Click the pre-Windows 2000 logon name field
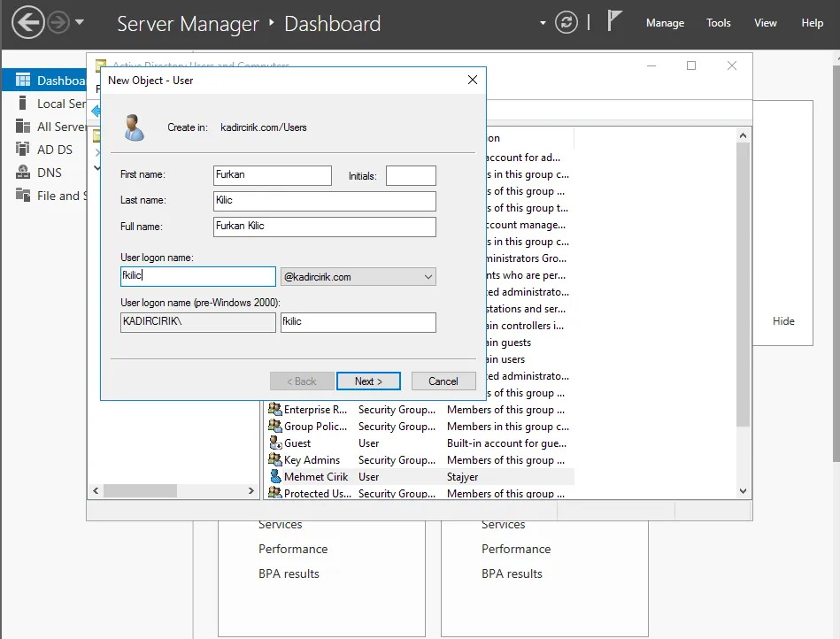Image resolution: width=840 pixels, height=639 pixels. click(358, 322)
